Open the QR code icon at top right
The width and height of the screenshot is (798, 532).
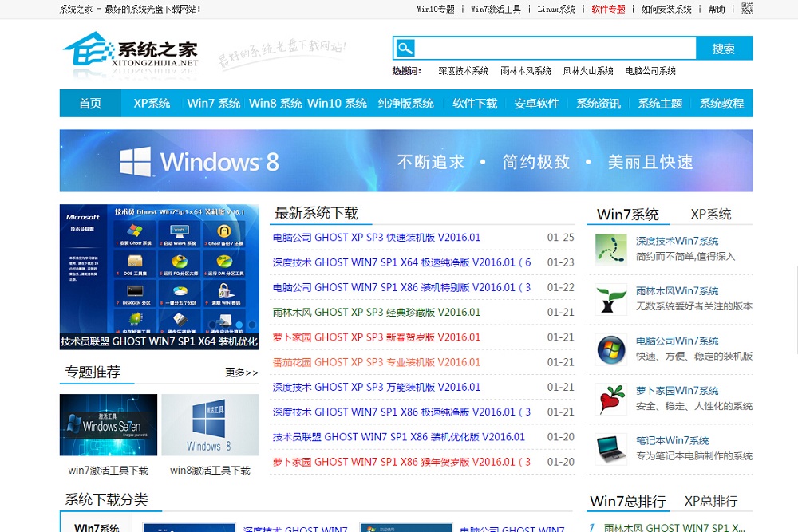(747, 9)
